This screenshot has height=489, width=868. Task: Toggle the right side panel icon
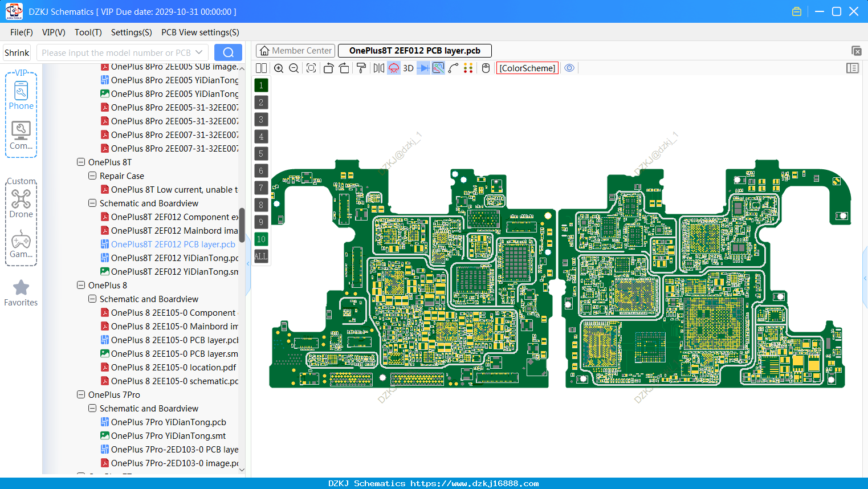coord(853,68)
